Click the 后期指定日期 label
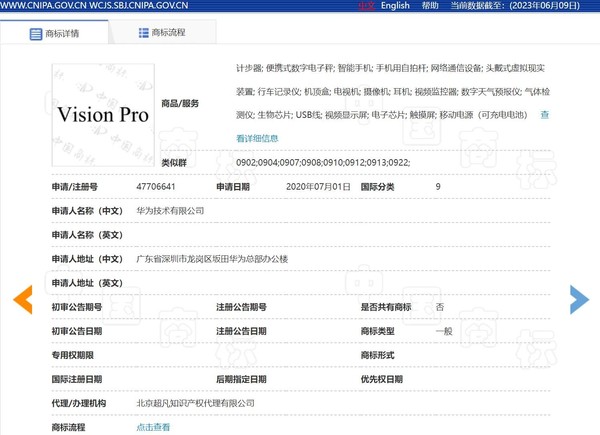The height and width of the screenshot is (435, 600). coord(241,380)
